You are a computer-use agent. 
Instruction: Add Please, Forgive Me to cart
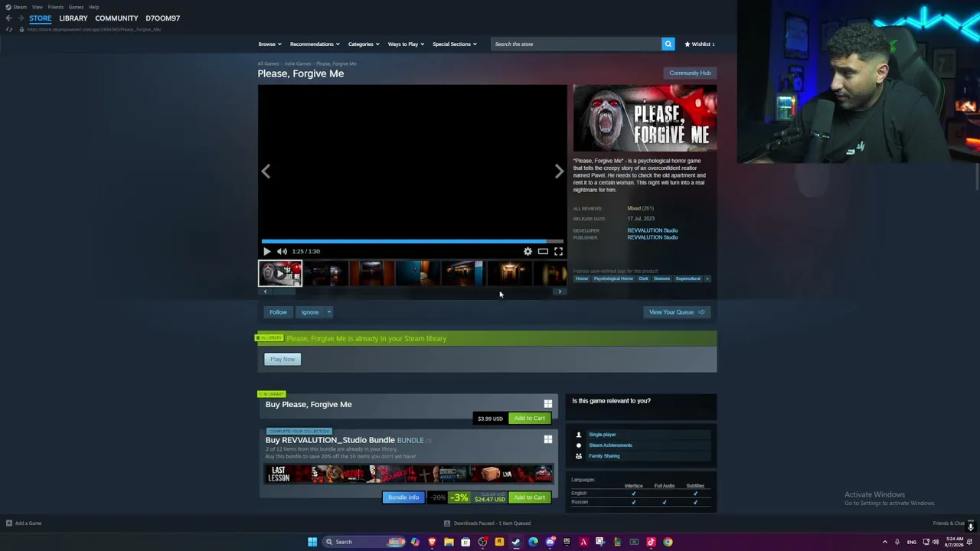click(529, 419)
